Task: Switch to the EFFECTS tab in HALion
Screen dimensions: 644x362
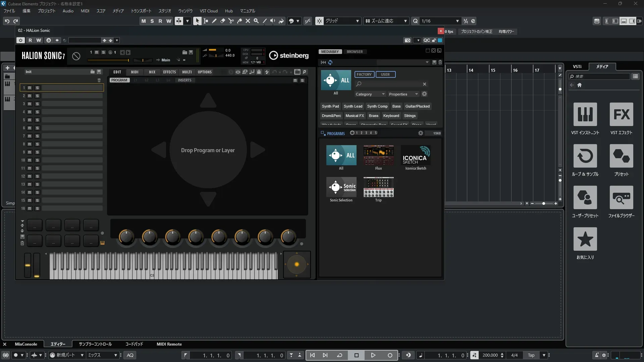Action: point(169,72)
